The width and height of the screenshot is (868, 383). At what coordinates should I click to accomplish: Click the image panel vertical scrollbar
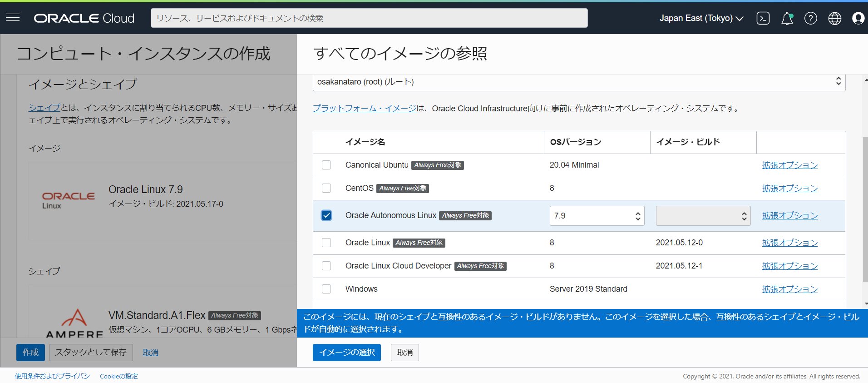click(865, 209)
